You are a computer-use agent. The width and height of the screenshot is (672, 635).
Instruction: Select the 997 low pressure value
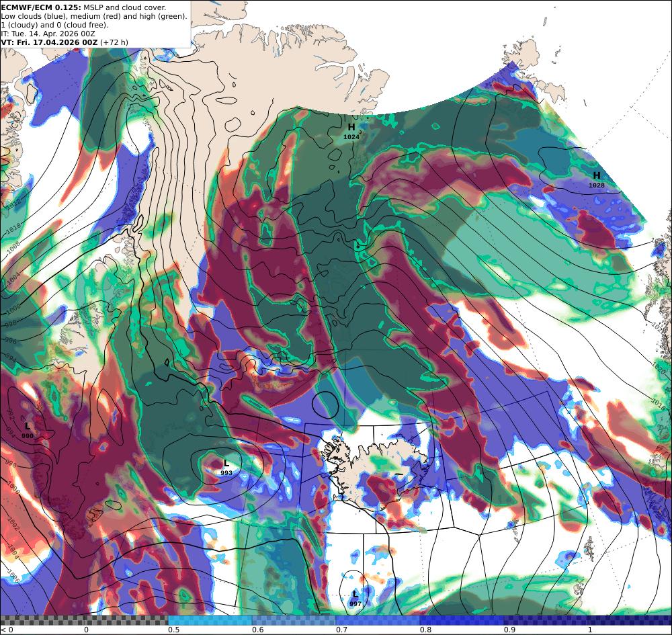click(x=355, y=603)
